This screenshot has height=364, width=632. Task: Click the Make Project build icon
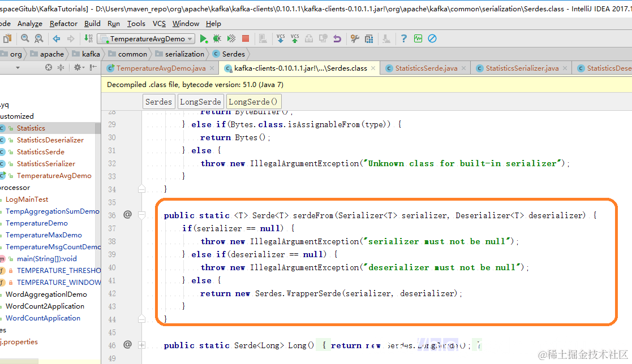88,38
